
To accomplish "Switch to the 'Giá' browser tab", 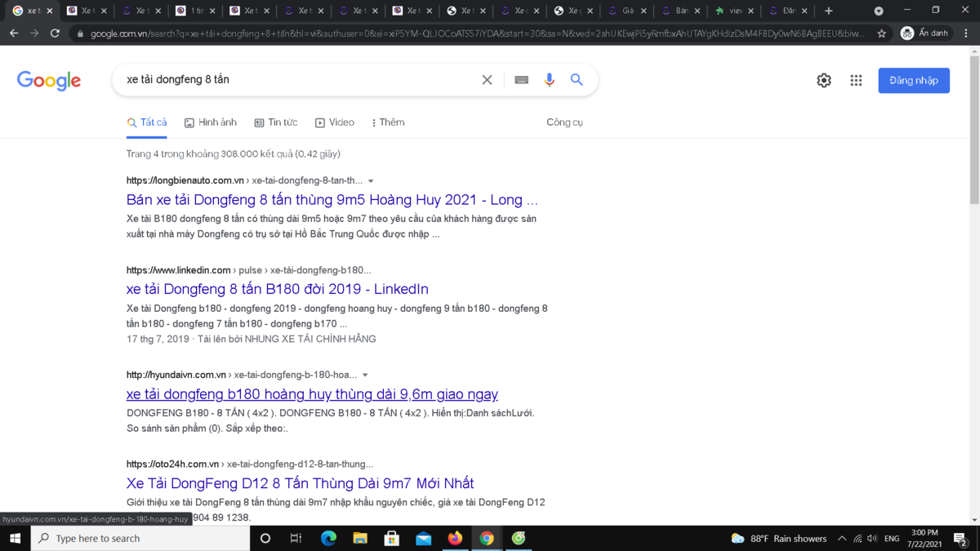I will [x=628, y=11].
